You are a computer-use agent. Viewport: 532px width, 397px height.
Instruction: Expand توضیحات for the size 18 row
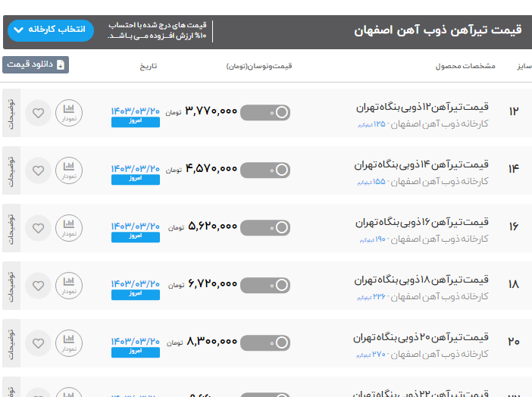point(10,286)
